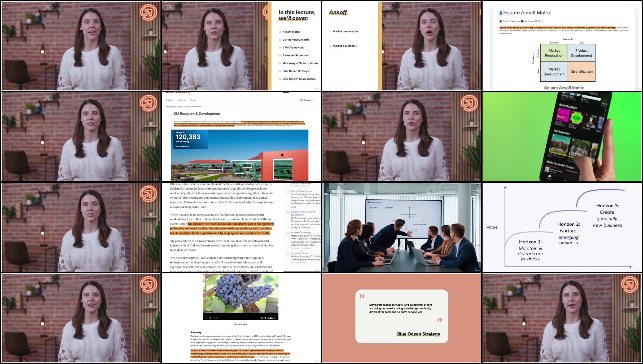Expand the Account dropdown chevron
This screenshot has width=643, height=364.
pyautogui.click(x=313, y=100)
